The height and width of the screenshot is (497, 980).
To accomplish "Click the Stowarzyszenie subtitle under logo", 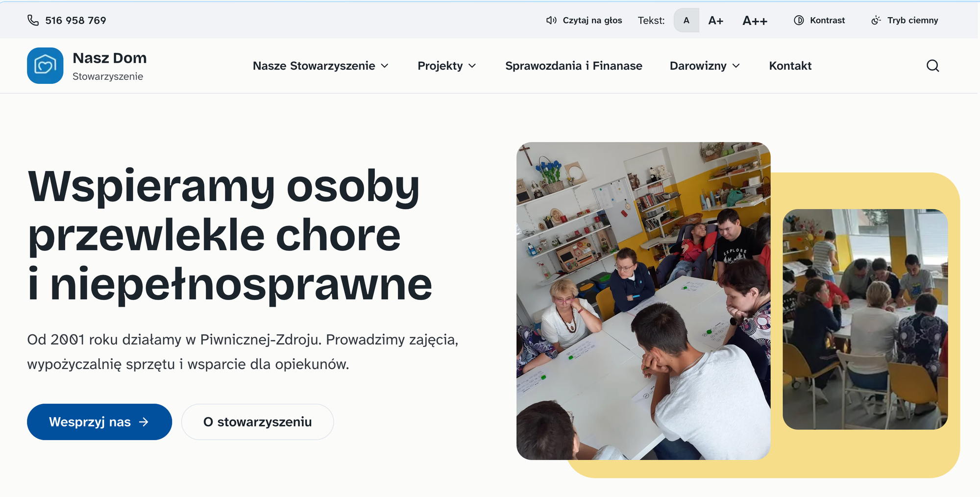I will click(x=108, y=76).
